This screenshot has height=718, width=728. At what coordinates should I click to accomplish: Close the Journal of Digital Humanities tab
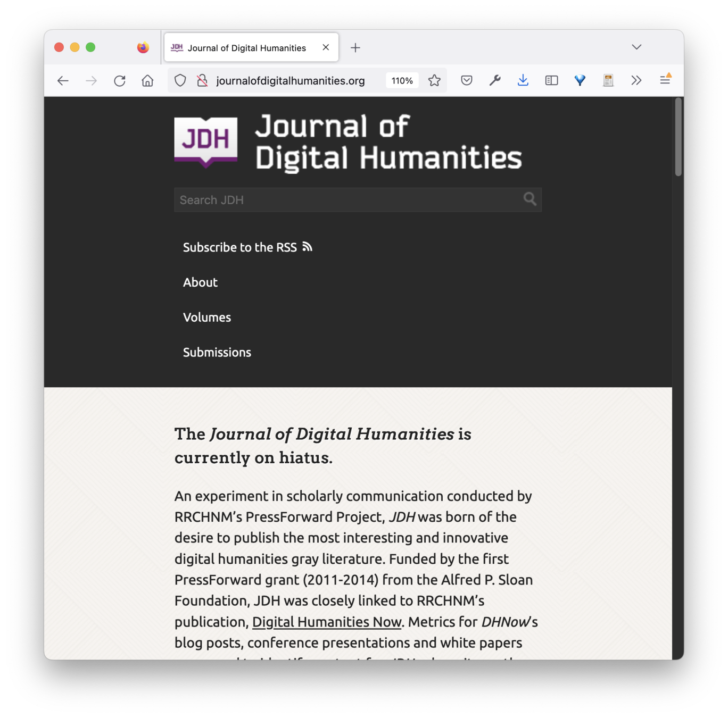click(326, 47)
